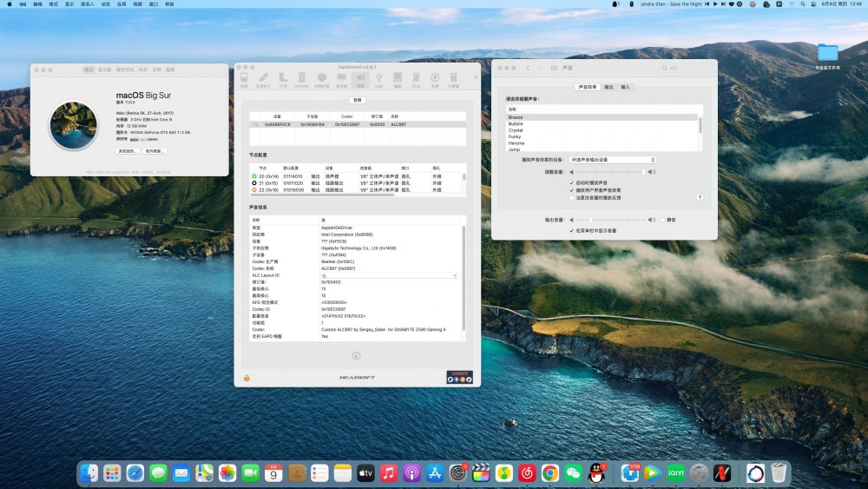The width and height of the screenshot is (868, 489).
Task: Select node row 21 (0x15) in Hackintool
Action: 355,182
